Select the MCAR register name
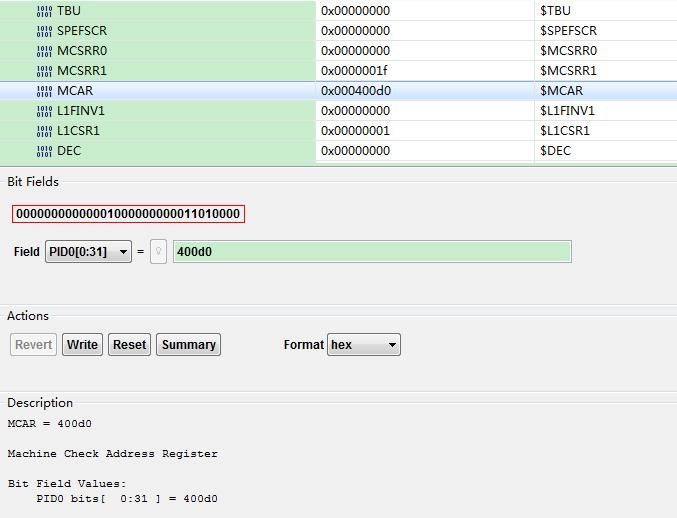This screenshot has width=677, height=518. [75, 91]
